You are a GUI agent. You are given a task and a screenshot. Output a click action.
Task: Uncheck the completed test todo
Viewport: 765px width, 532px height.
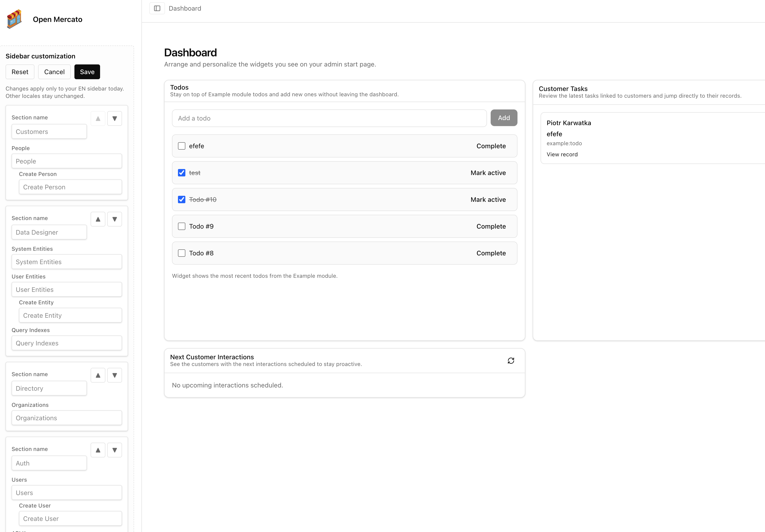pos(182,173)
